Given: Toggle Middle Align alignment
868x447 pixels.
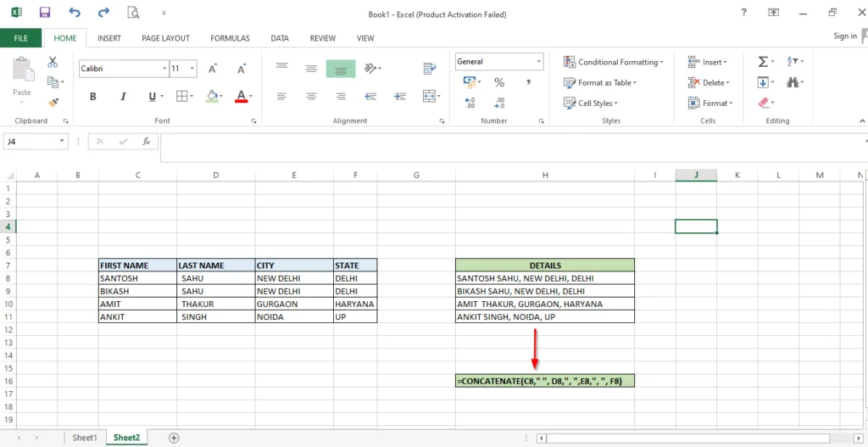Looking at the screenshot, I should [312, 68].
